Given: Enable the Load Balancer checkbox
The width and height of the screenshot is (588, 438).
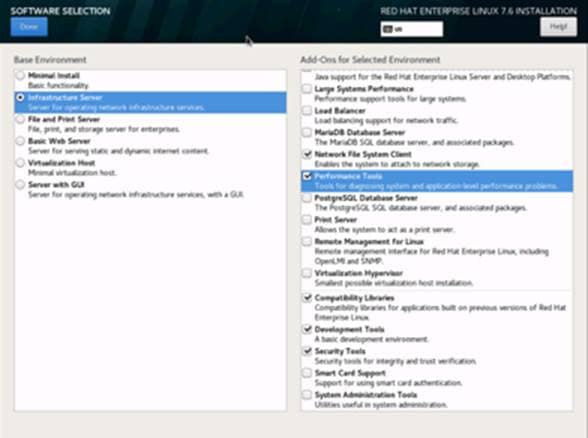Looking at the screenshot, I should point(307,111).
